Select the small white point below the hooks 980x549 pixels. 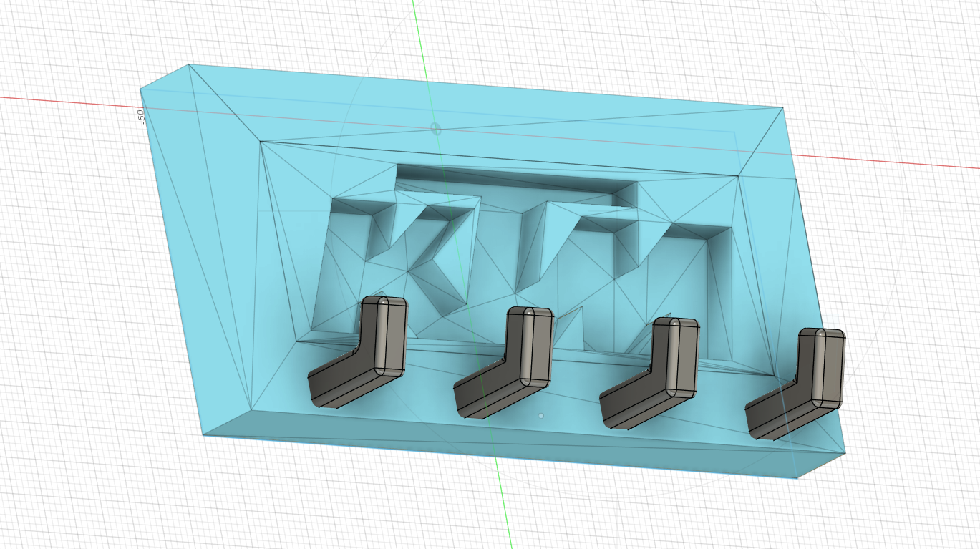coord(541,416)
